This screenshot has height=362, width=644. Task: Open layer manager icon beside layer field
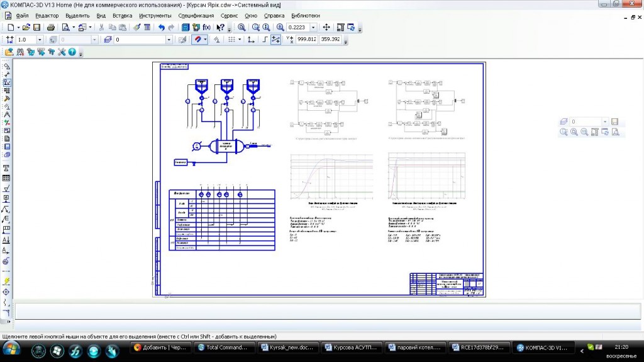coord(108,40)
